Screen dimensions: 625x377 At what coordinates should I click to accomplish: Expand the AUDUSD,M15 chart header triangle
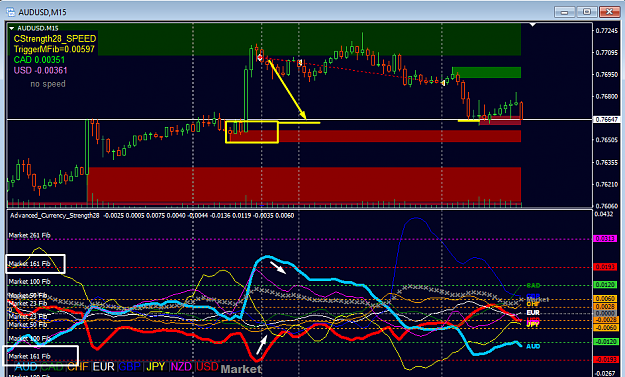pos(12,28)
